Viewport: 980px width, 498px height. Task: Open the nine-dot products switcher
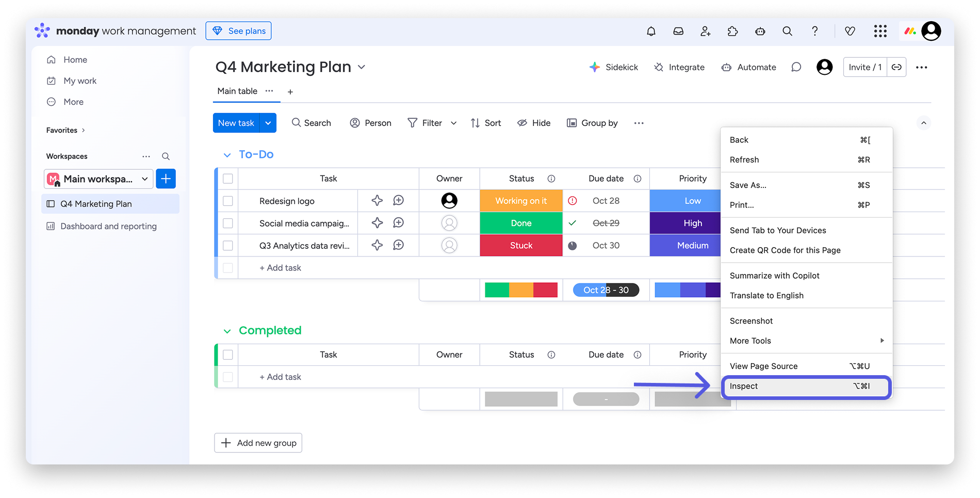click(880, 31)
